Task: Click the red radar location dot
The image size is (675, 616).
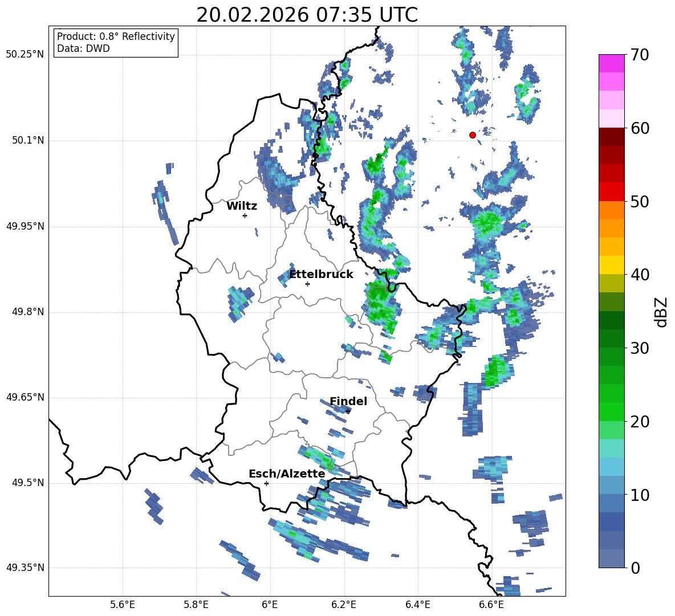Action: [x=473, y=135]
